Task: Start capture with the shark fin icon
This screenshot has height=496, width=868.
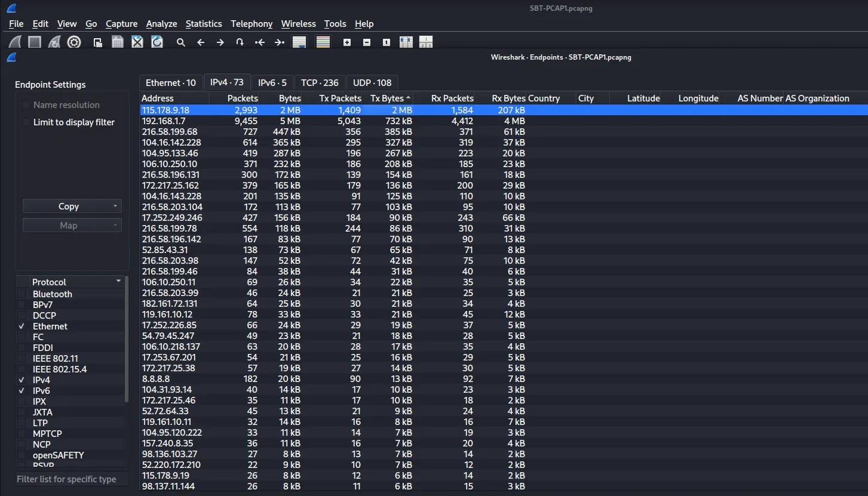Action: (x=15, y=42)
